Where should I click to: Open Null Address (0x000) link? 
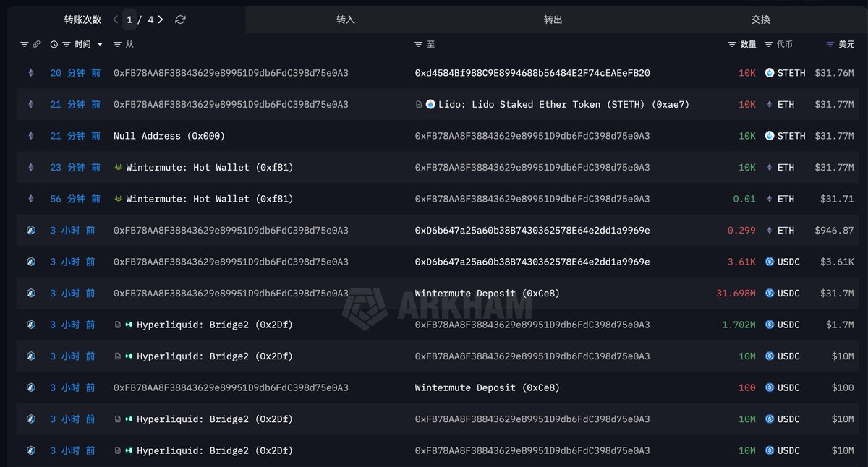coord(169,136)
